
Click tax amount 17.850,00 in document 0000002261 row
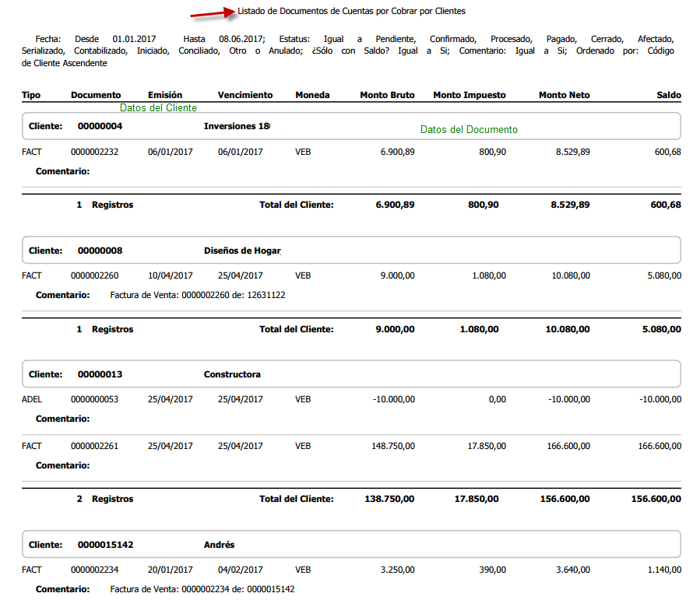click(x=487, y=446)
